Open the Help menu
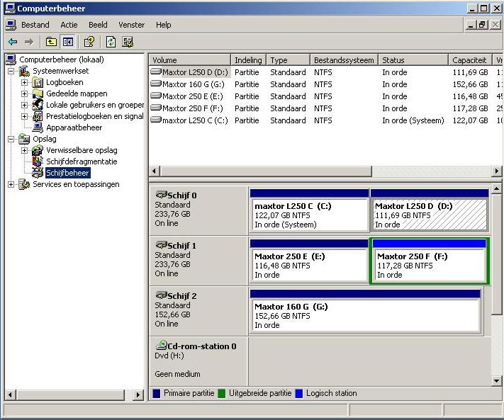504x420 pixels. 163,25
